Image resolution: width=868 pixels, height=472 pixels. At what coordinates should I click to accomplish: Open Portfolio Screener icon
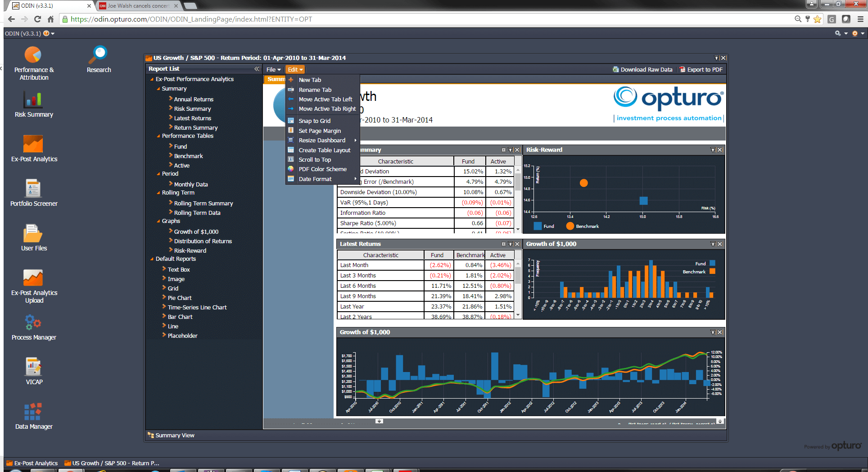click(33, 189)
